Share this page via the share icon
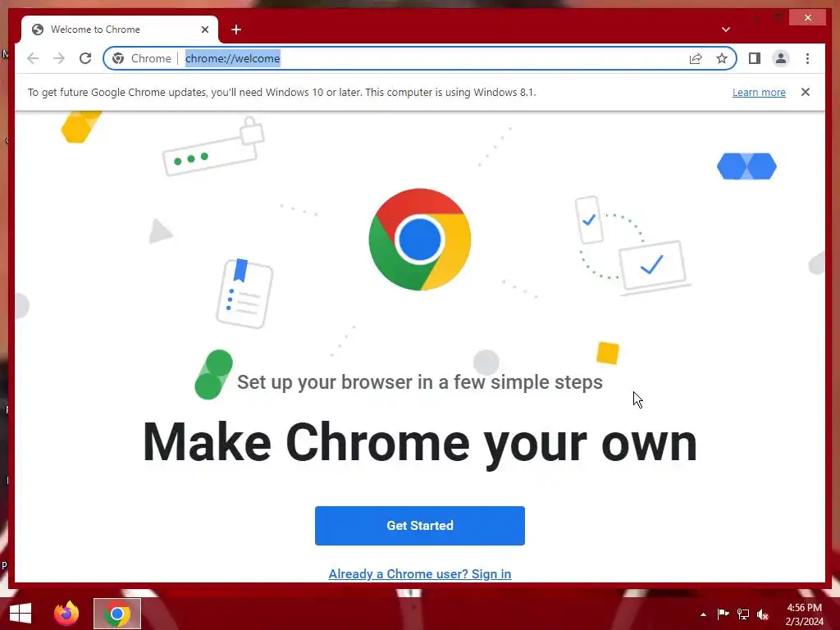Screen dimensions: 840x630 [696, 58]
